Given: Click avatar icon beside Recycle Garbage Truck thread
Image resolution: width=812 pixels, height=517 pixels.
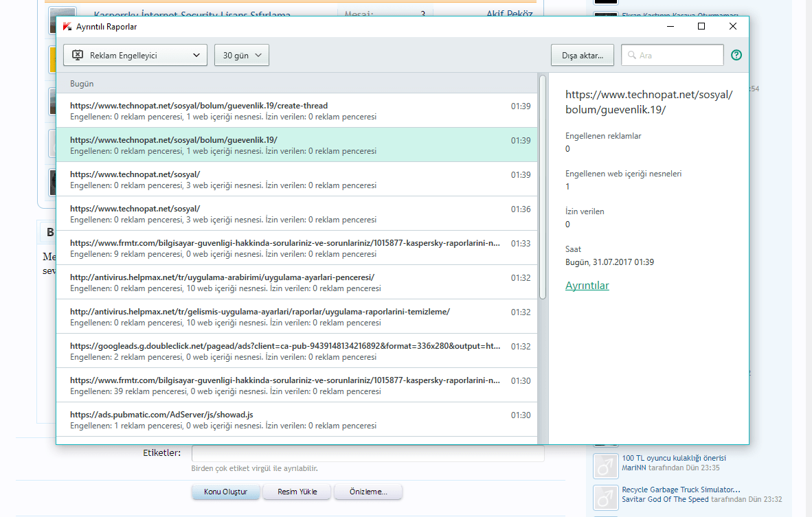Looking at the screenshot, I should 605,497.
